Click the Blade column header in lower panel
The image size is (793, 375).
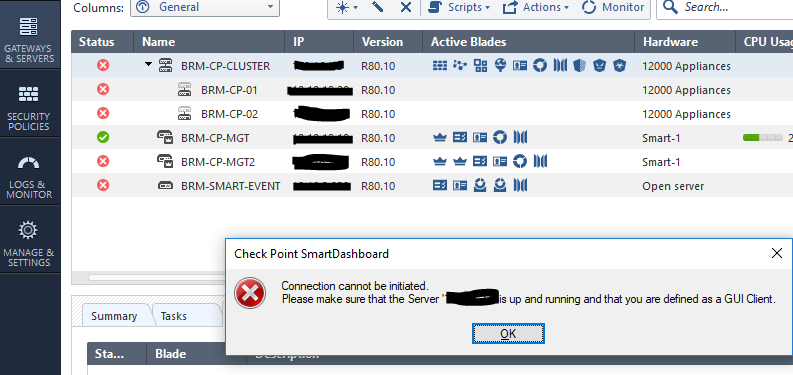click(x=197, y=354)
